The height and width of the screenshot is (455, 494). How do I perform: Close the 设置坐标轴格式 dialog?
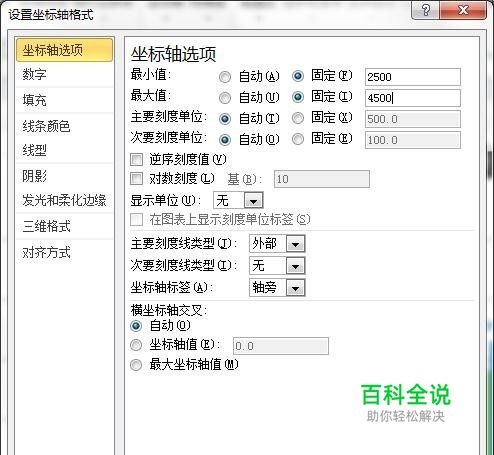click(463, 10)
